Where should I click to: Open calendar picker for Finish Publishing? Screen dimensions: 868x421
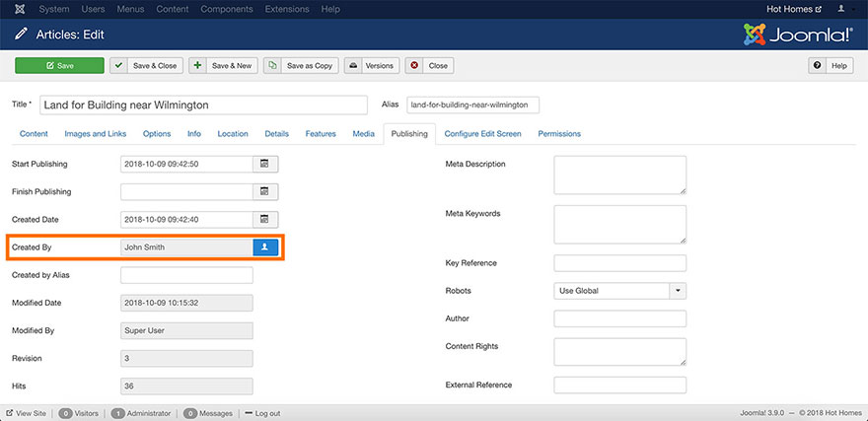[264, 191]
